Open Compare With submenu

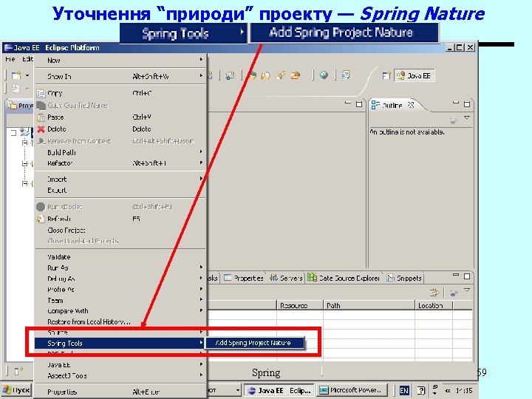pyautogui.click(x=120, y=311)
